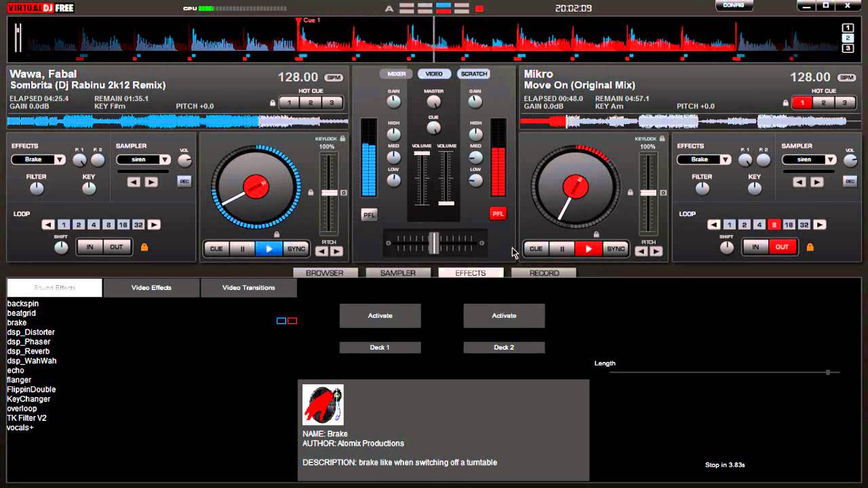Toggle right deck hot cue lock

click(x=786, y=103)
